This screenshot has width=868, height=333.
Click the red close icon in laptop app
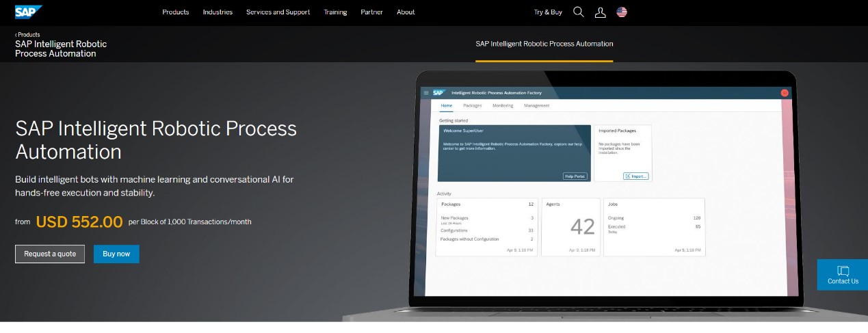pos(785,92)
